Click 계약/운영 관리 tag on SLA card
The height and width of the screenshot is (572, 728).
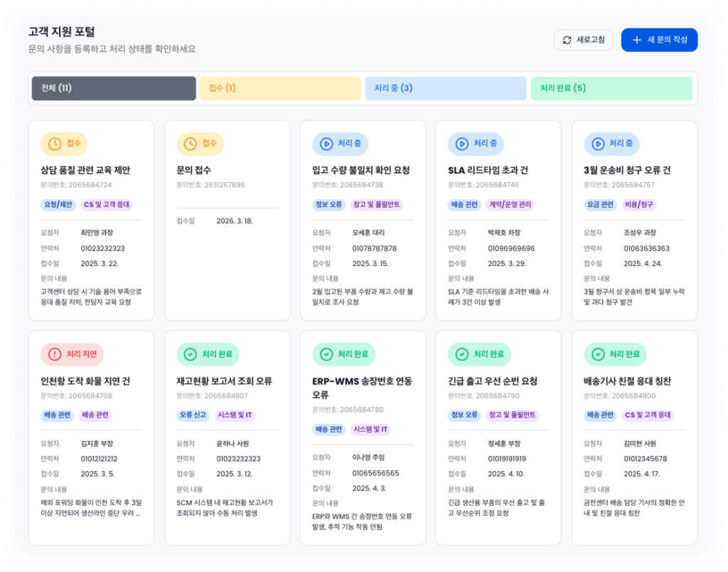(x=510, y=205)
